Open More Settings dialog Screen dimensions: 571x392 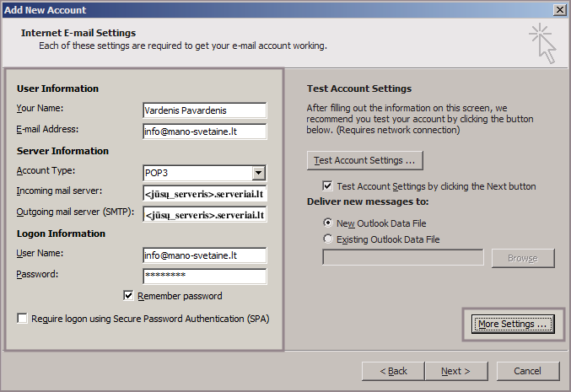(514, 325)
